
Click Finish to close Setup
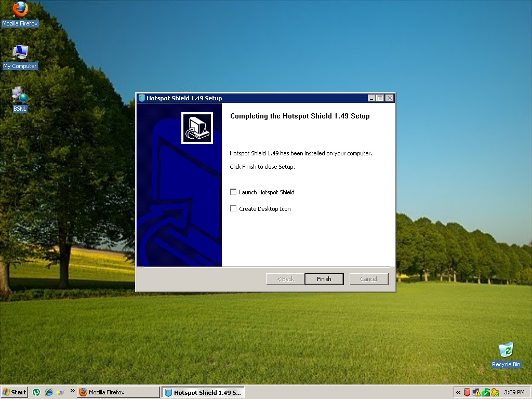coord(324,279)
